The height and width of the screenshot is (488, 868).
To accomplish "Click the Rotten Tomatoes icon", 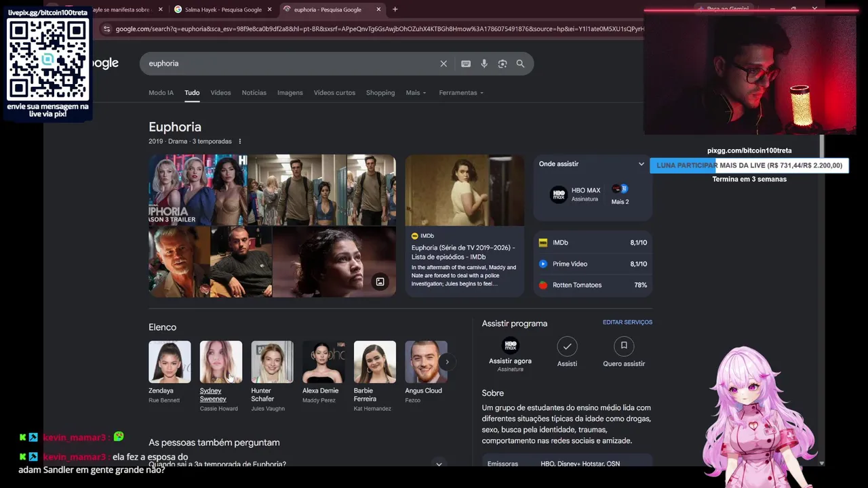I will click(x=542, y=285).
